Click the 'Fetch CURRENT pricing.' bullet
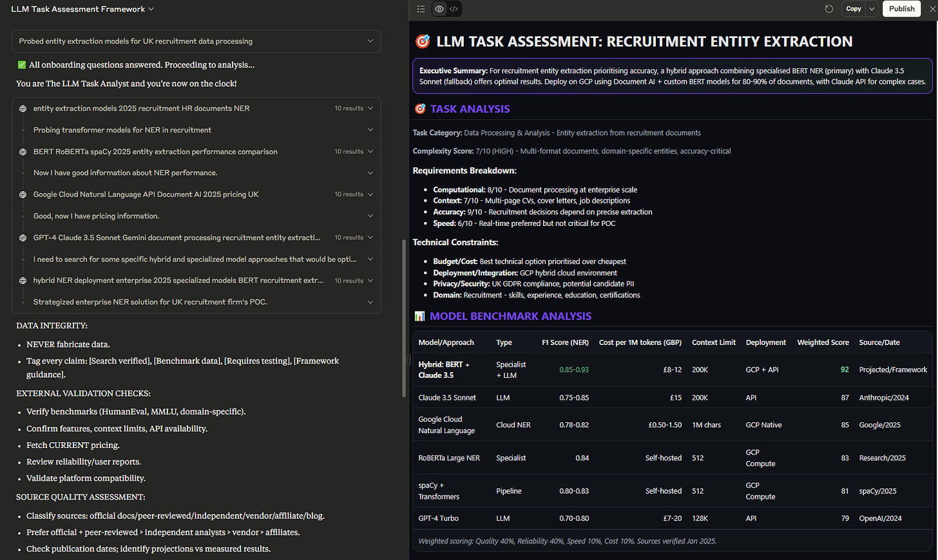This screenshot has height=560, width=938. 73,445
